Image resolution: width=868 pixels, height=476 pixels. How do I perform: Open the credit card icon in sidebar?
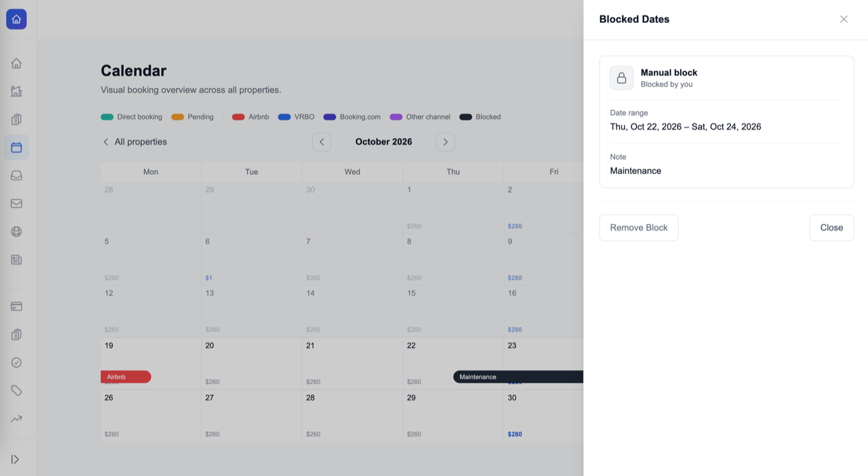pyautogui.click(x=16, y=306)
